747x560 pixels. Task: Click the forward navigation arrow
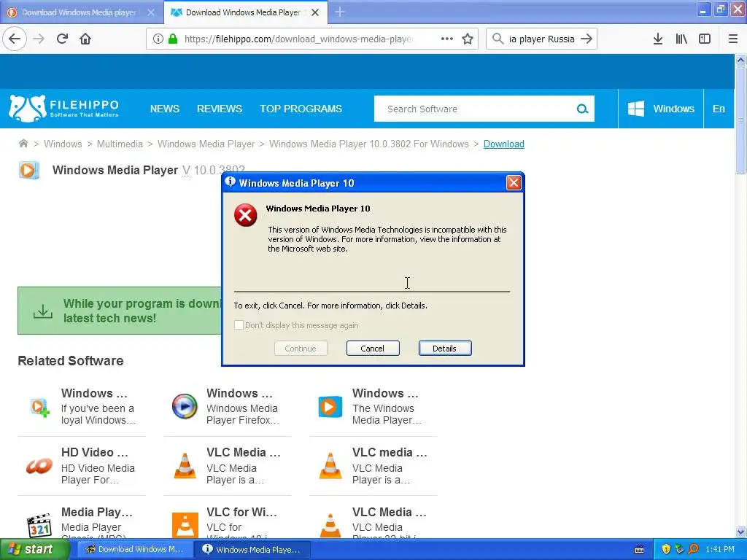[x=39, y=39]
